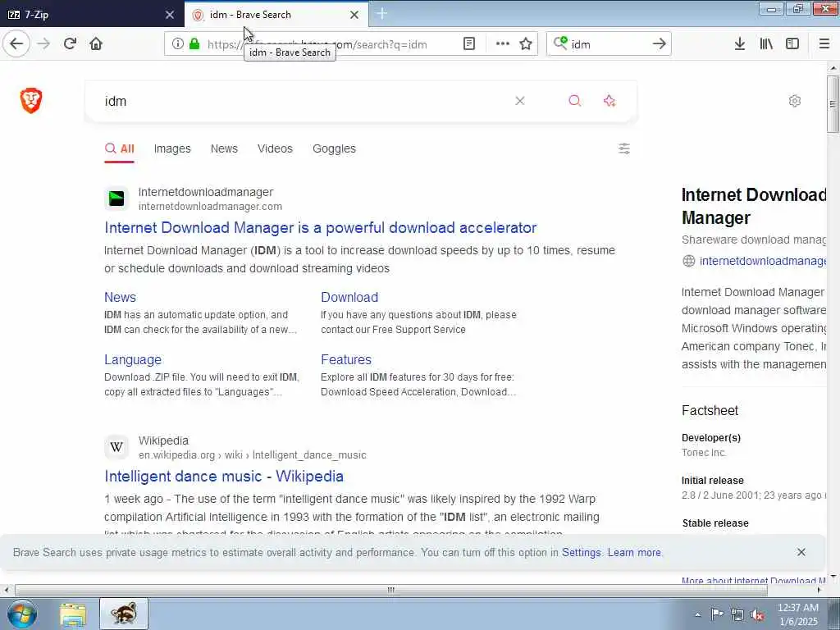840x630 pixels.
Task: Open the browser hamburger menu
Action: 824,44
